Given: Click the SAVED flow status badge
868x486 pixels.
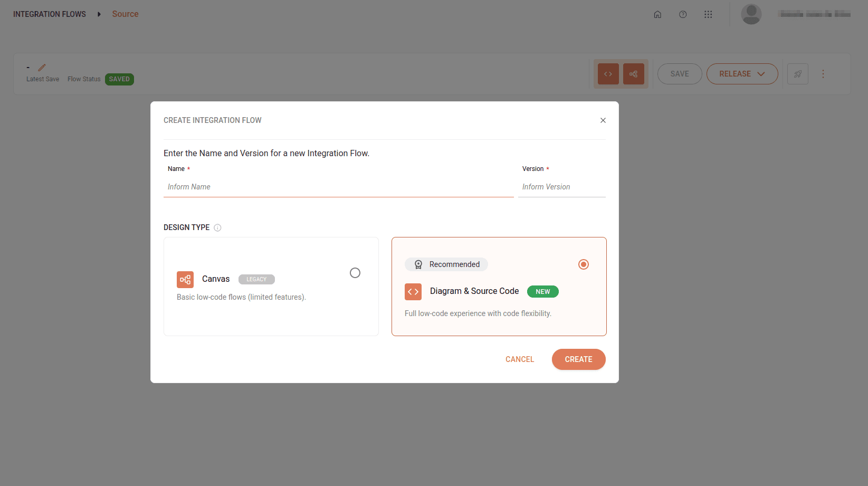Looking at the screenshot, I should pos(119,79).
